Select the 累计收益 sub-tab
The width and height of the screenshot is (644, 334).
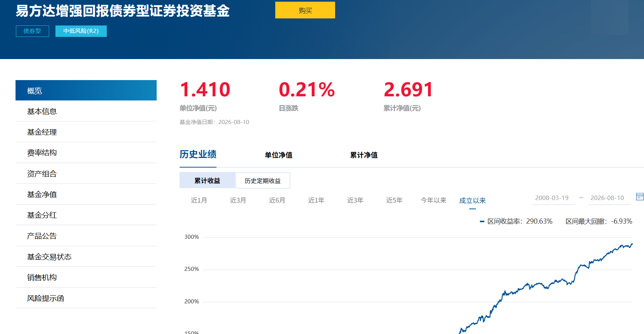[x=207, y=180]
